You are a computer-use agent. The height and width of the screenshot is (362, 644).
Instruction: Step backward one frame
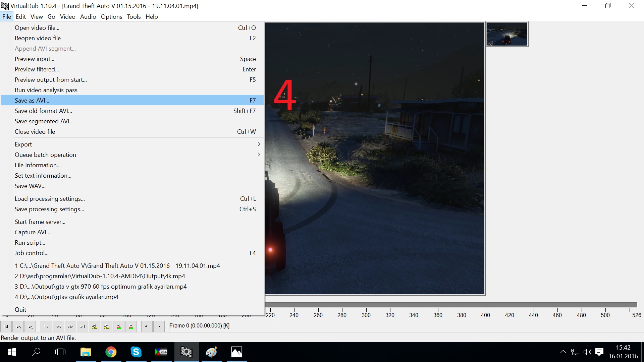pyautogui.click(x=58, y=326)
